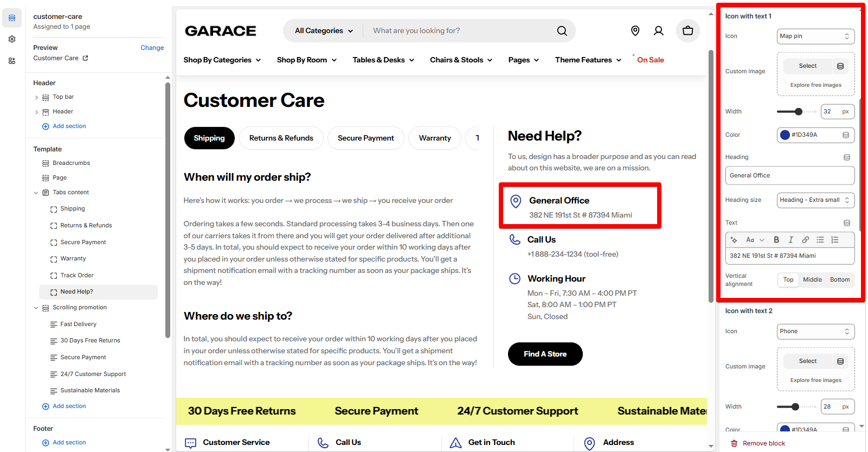
Task: Click the width value field showing 32
Action: click(x=838, y=112)
